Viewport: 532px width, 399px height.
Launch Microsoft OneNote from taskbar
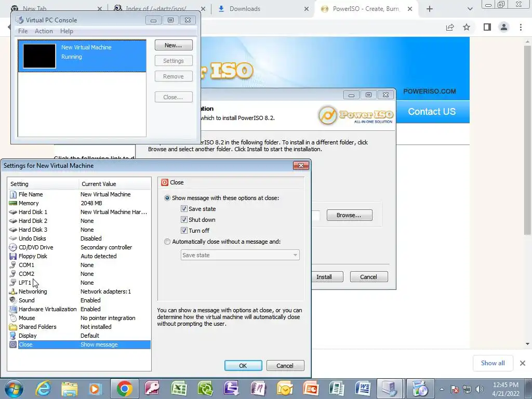coord(258,389)
